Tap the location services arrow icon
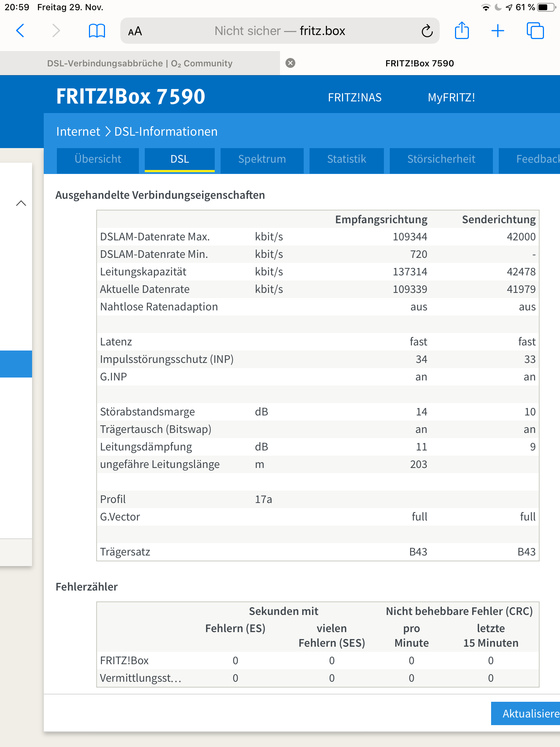Image resolution: width=560 pixels, height=747 pixels. click(509, 7)
